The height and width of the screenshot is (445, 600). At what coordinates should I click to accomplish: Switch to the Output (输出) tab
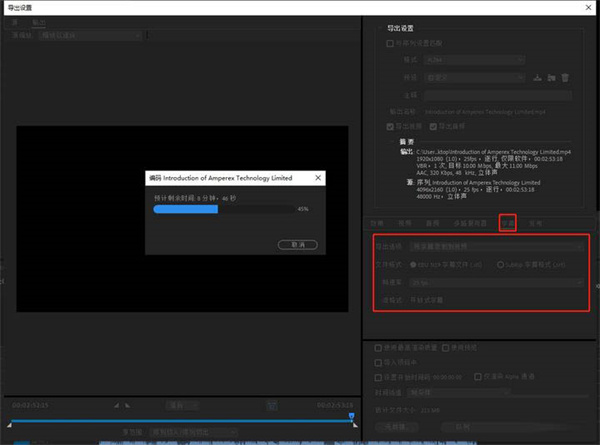pyautogui.click(x=39, y=20)
